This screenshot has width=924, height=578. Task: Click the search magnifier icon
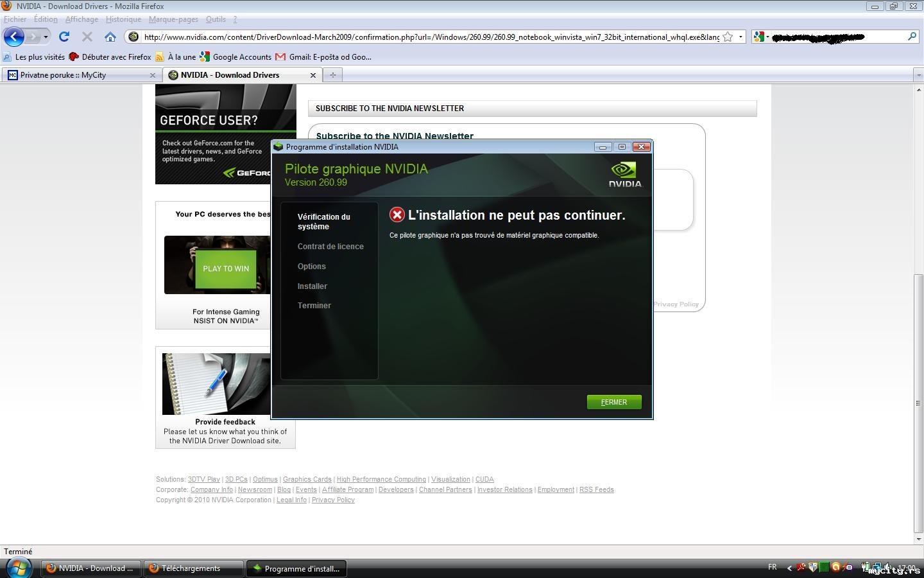pos(912,37)
